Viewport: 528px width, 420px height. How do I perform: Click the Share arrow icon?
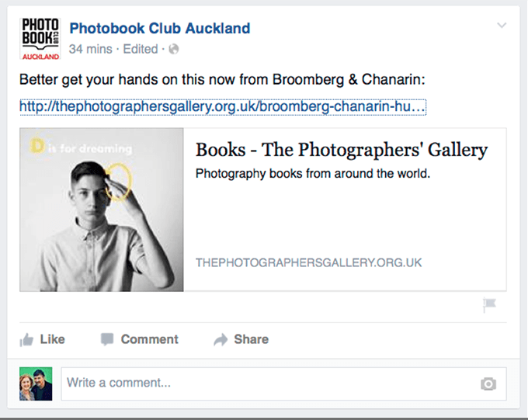pyautogui.click(x=221, y=340)
